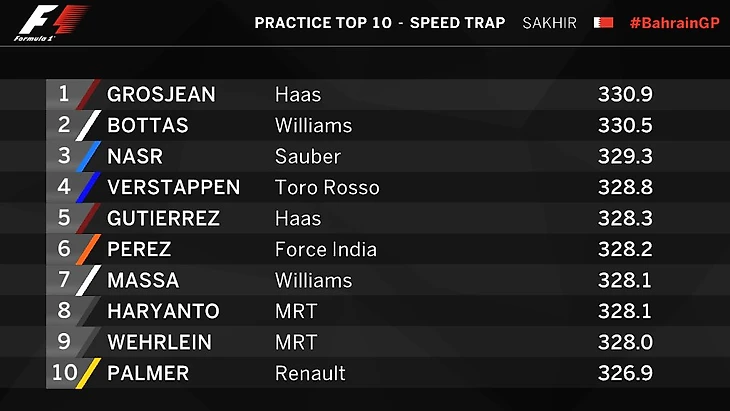Viewport: 730px width, 411px height.
Task: Click Bottas's speed of 330.5
Action: 624,125
